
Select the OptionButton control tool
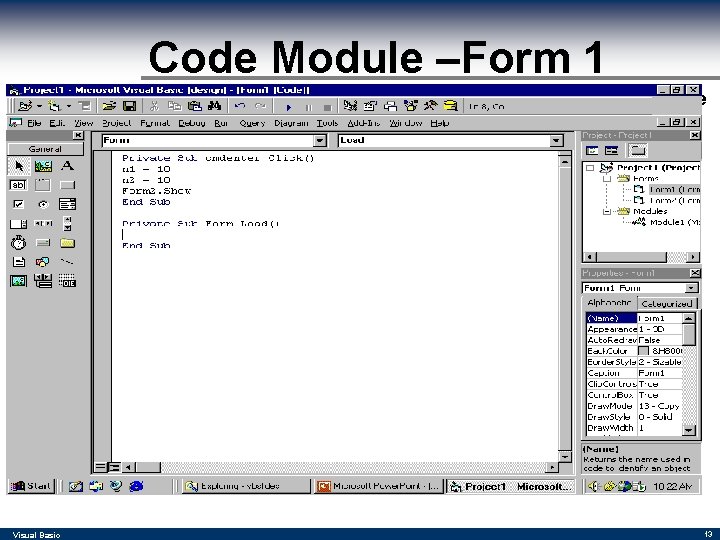point(43,204)
